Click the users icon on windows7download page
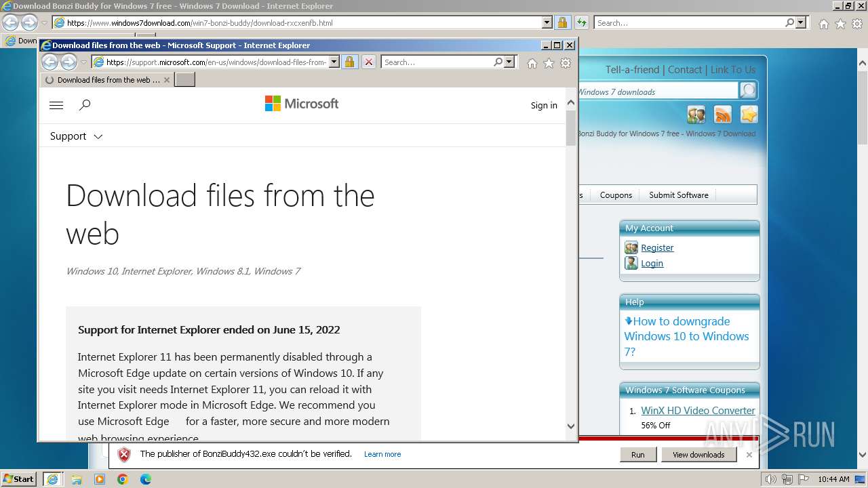 (x=696, y=115)
